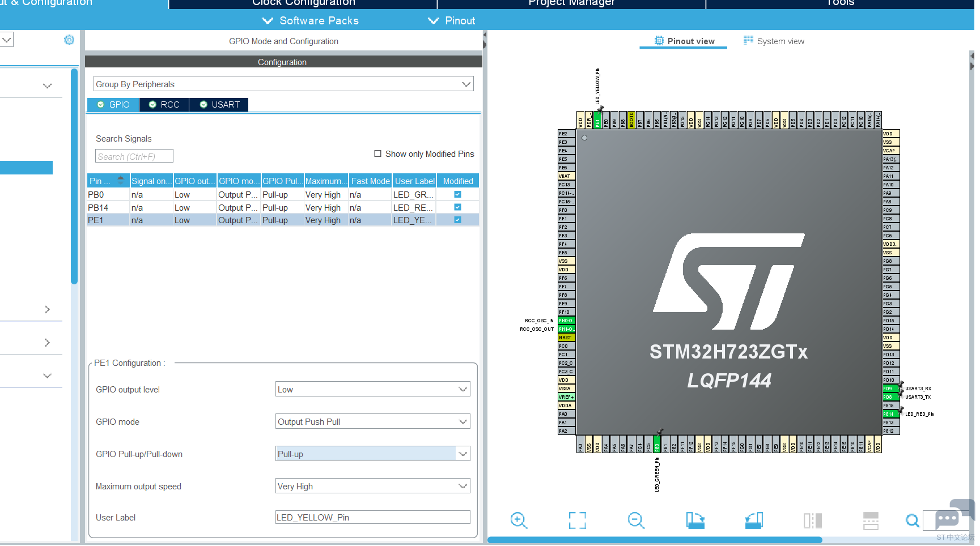Open the Project Manager tab
Image resolution: width=980 pixels, height=546 pixels.
click(571, 3)
